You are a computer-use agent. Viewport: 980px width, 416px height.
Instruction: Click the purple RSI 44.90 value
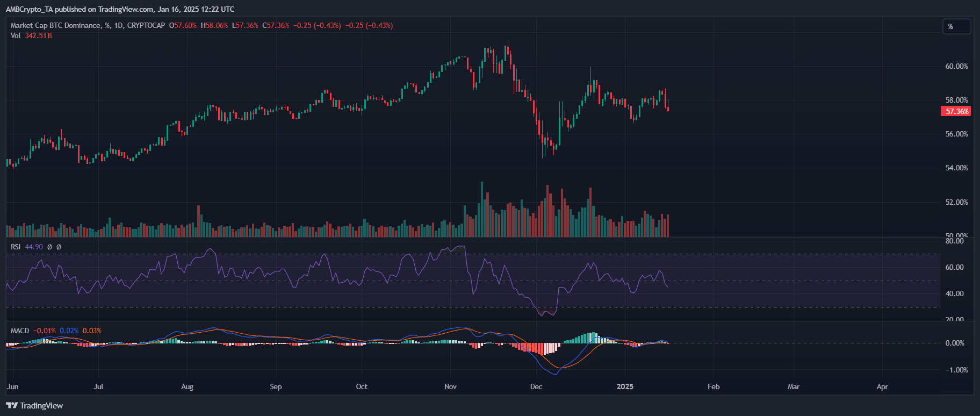34,247
